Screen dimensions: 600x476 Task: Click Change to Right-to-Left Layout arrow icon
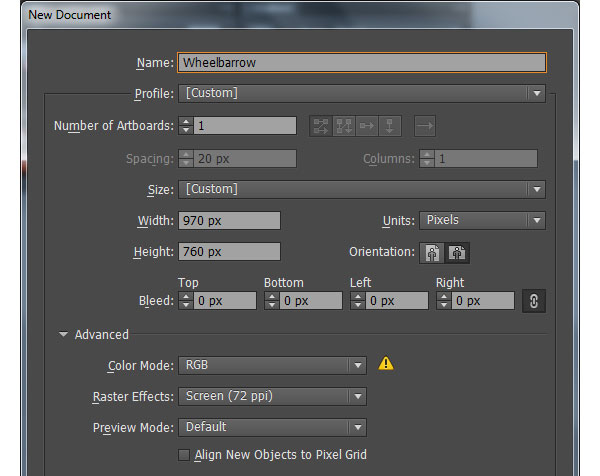pos(425,126)
